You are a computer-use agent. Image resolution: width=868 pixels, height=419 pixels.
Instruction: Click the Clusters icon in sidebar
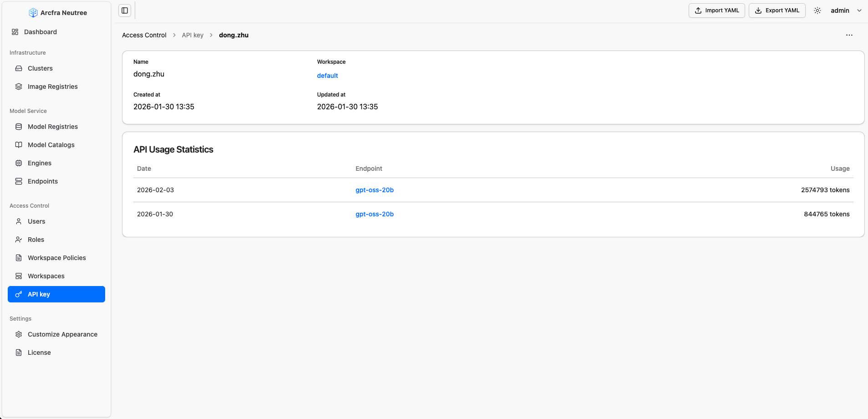(19, 68)
